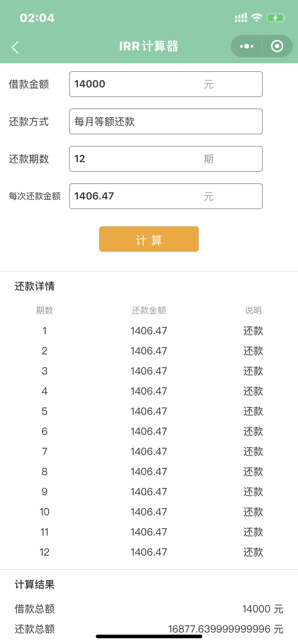Tap the 02:04 clock in status bar
The image size is (298, 644).
(37, 18)
